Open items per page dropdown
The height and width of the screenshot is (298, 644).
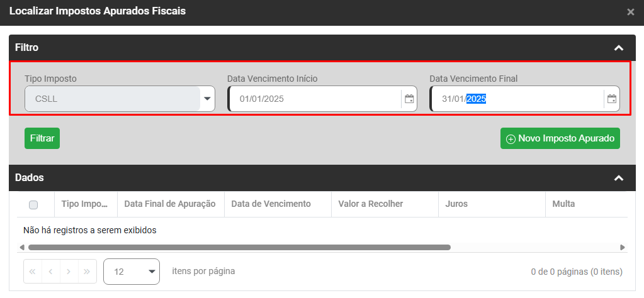click(132, 272)
